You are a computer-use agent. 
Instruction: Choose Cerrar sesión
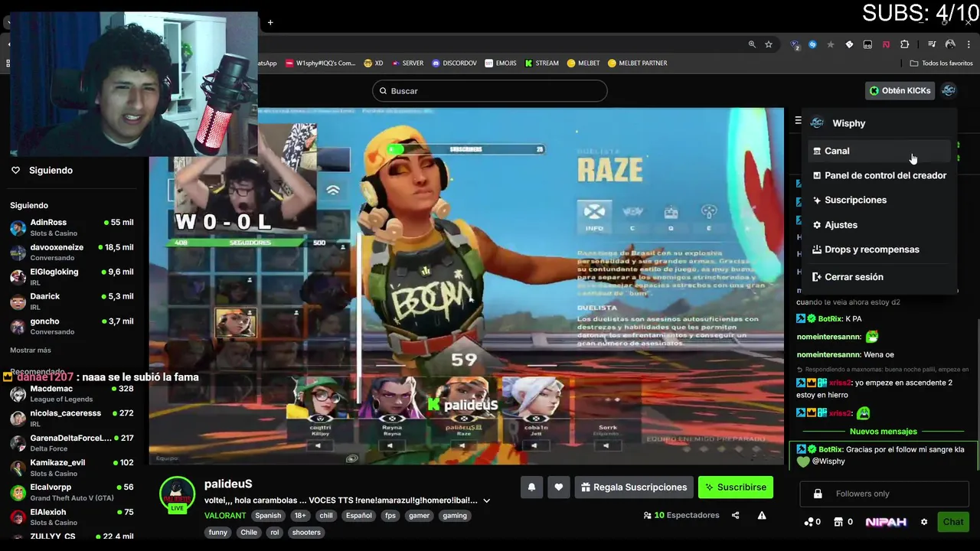pyautogui.click(x=878, y=277)
